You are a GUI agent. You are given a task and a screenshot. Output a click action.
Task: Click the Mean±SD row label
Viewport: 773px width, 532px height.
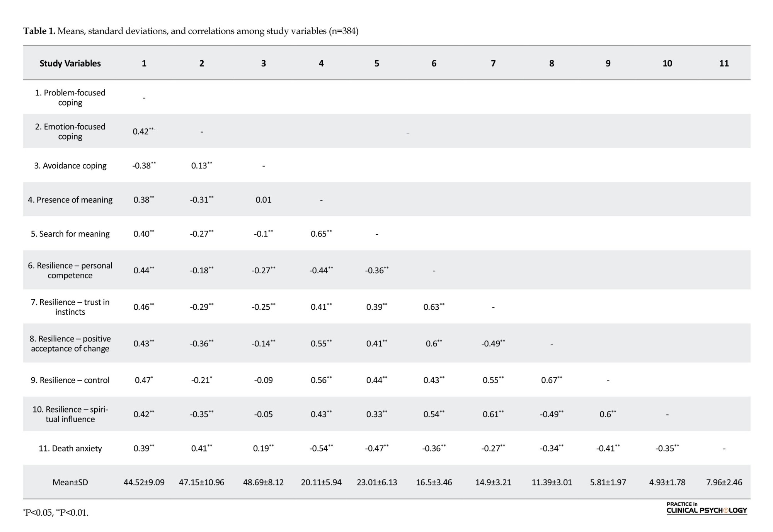pos(70,483)
